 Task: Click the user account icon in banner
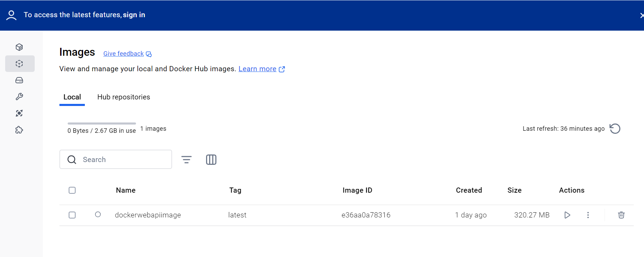click(11, 15)
